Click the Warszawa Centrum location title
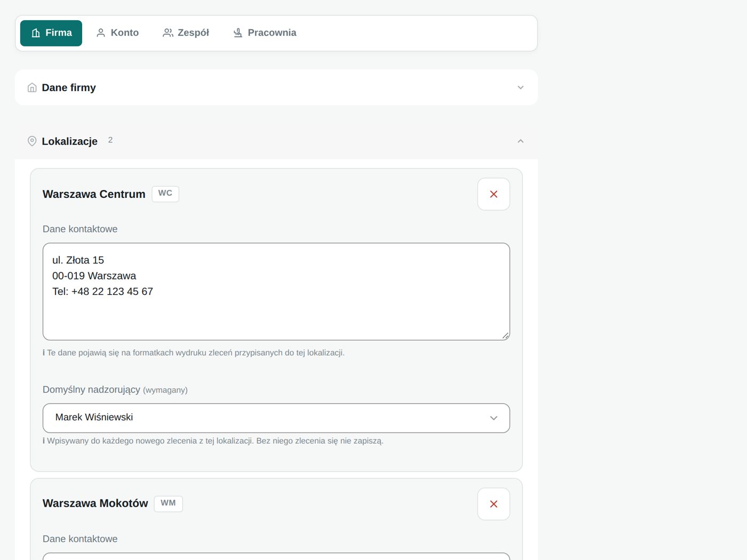Viewport: 747px width, 560px height. pyautogui.click(x=94, y=194)
